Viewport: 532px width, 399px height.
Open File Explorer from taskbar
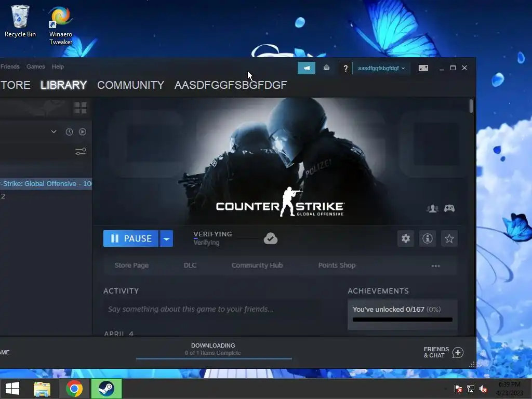tap(42, 389)
